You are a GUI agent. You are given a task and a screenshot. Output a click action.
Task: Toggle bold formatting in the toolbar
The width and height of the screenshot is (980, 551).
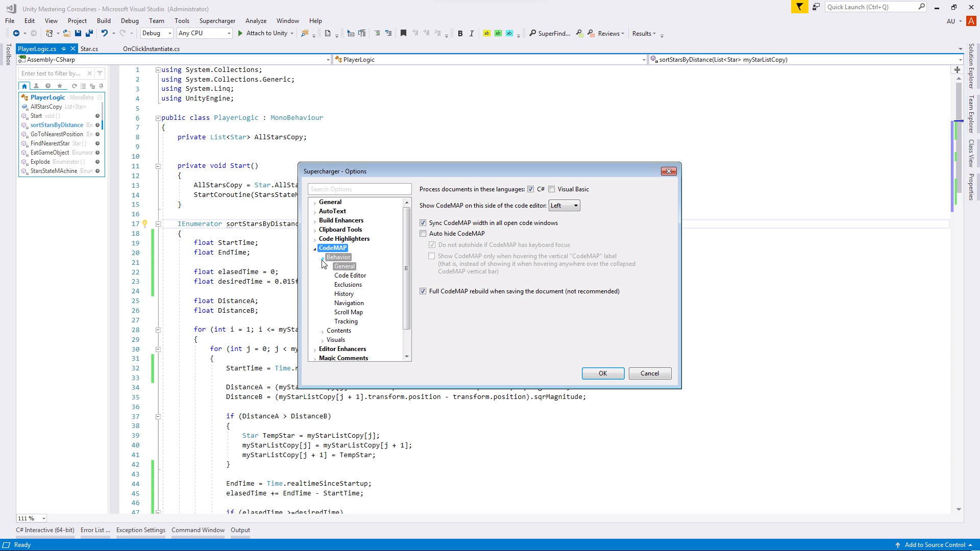(x=460, y=33)
